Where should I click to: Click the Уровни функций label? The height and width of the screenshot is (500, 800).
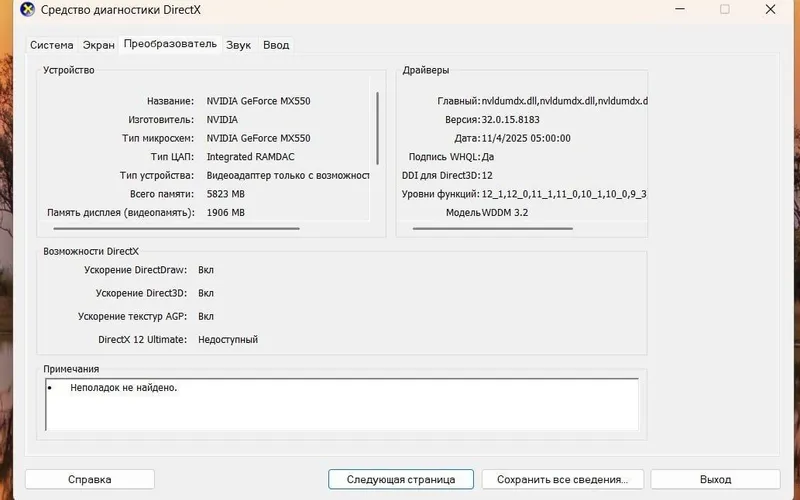(x=440, y=194)
